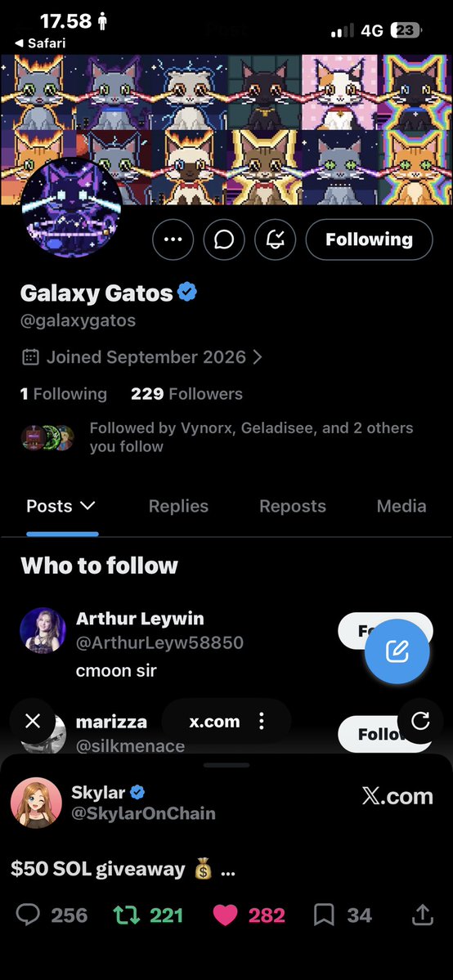This screenshot has width=453, height=980.
Task: Switch to the Replies tab
Action: coord(178,506)
